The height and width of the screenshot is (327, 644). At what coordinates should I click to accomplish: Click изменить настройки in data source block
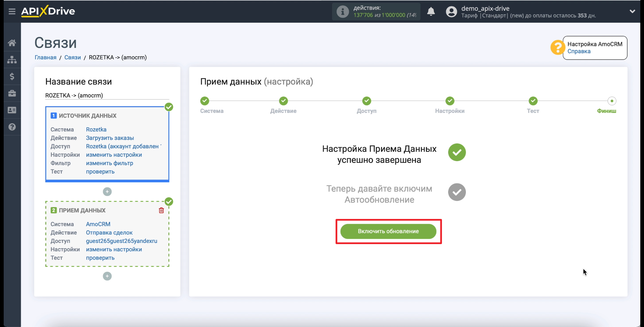point(114,155)
